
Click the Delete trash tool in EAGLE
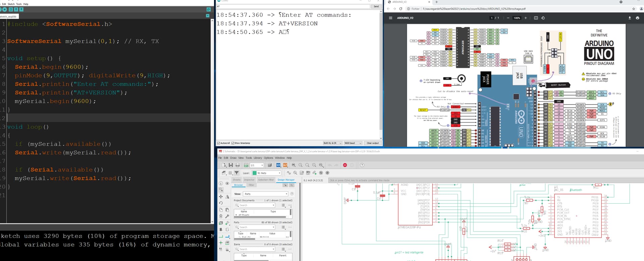(x=221, y=216)
